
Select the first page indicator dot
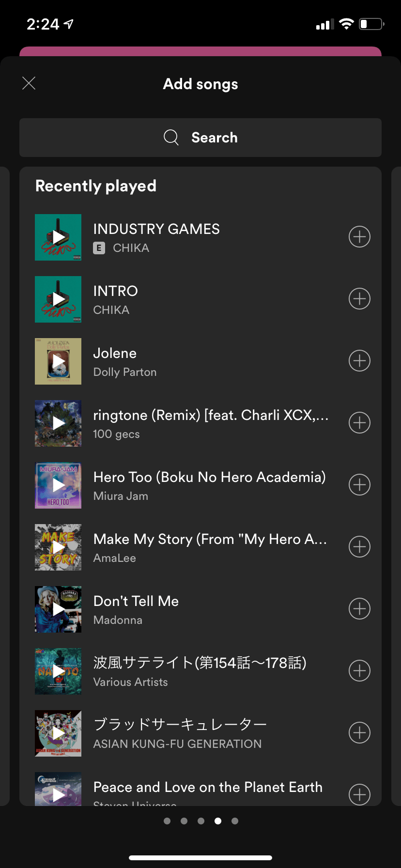click(167, 821)
